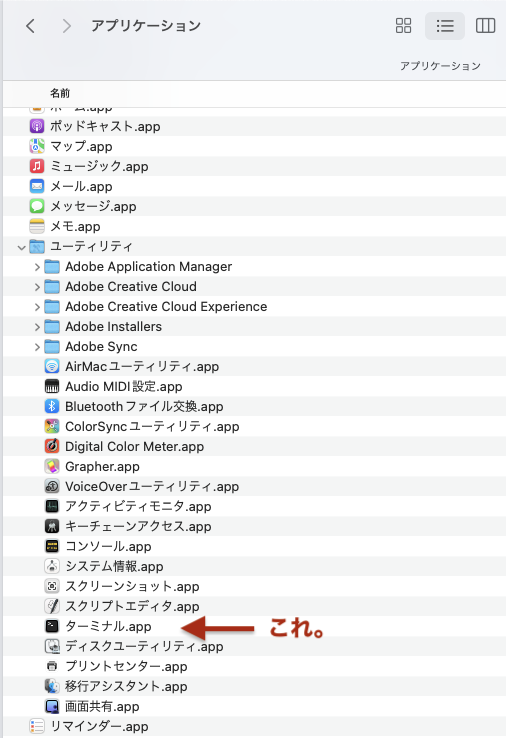Click the スクリプトエディタ.app icon
The image size is (506, 738).
tap(52, 606)
